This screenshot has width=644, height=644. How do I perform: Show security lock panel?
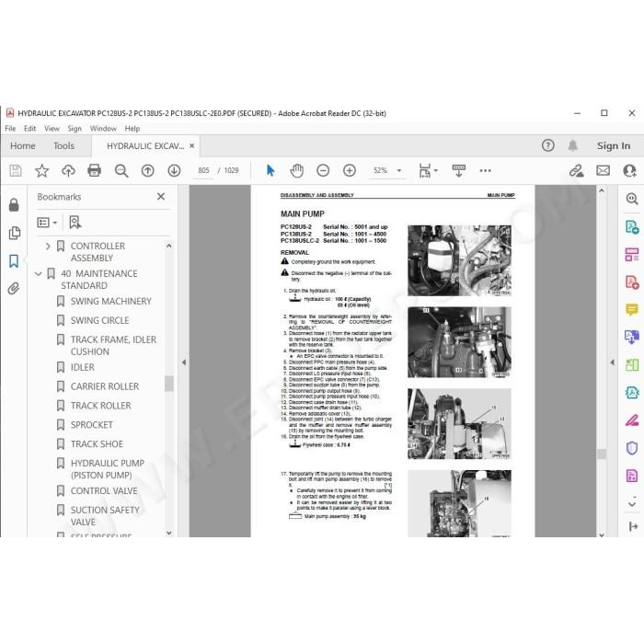tap(14, 204)
